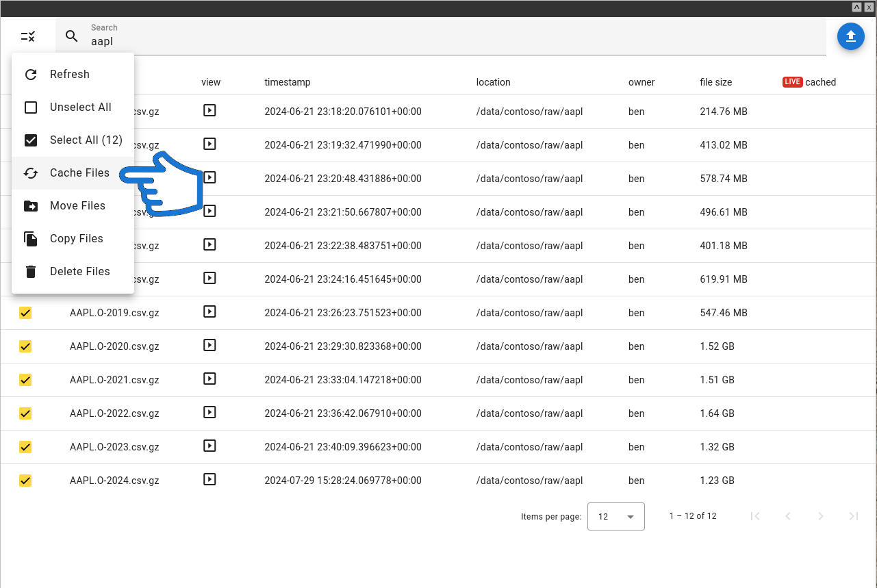Viewport: 877px width, 588px height.
Task: Click view icon for AAPL.O-2021.csv.gz
Action: point(209,379)
